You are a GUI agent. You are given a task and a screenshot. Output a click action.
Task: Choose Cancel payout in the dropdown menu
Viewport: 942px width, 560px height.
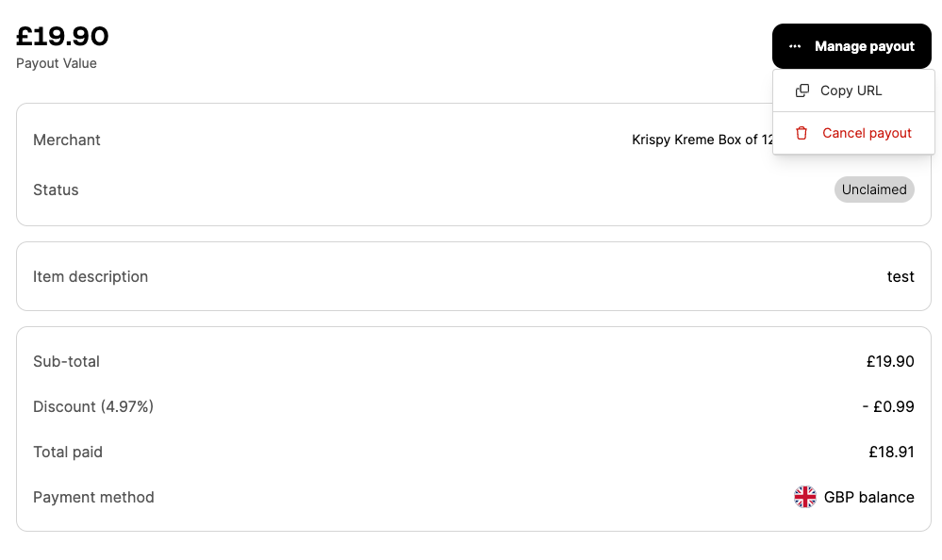[x=853, y=133]
